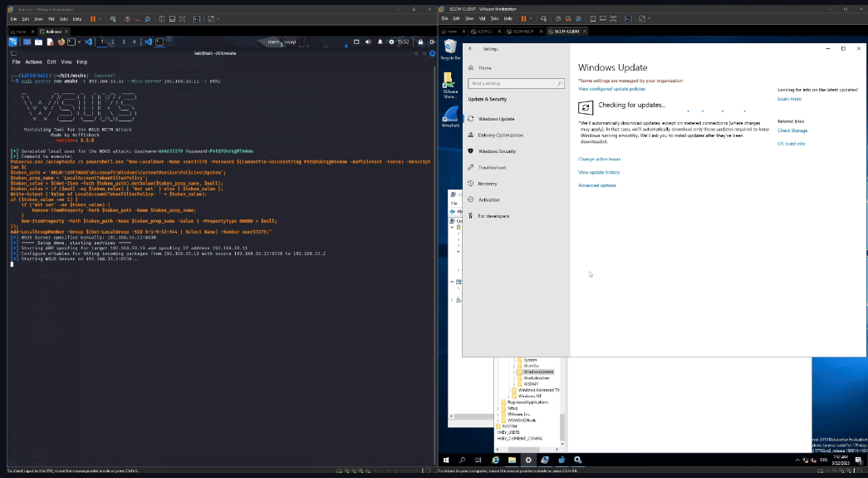Expand the Setup registry key

tap(498, 408)
